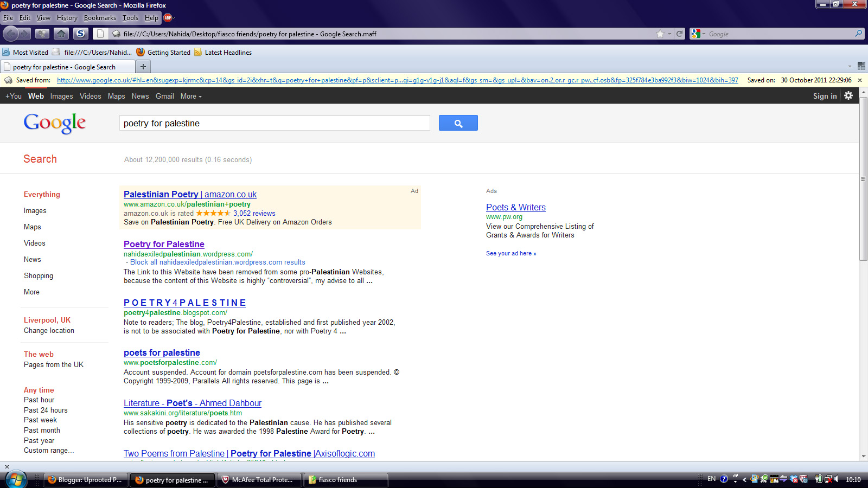Click the Adblock Plus ABP icon

168,18
